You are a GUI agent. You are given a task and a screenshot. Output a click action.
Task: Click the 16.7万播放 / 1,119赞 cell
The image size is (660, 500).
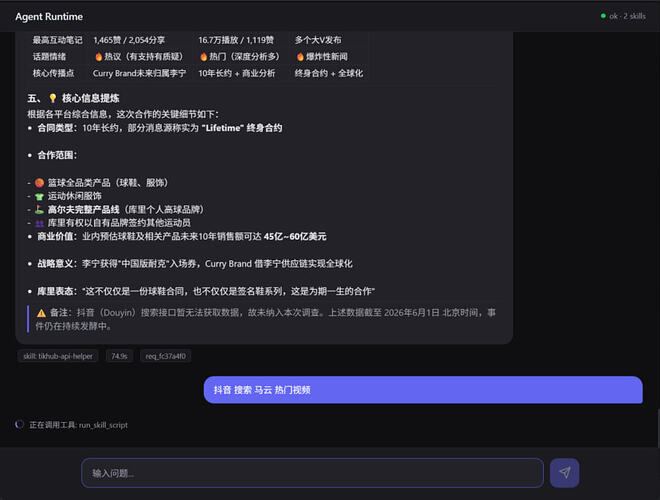pos(236,40)
